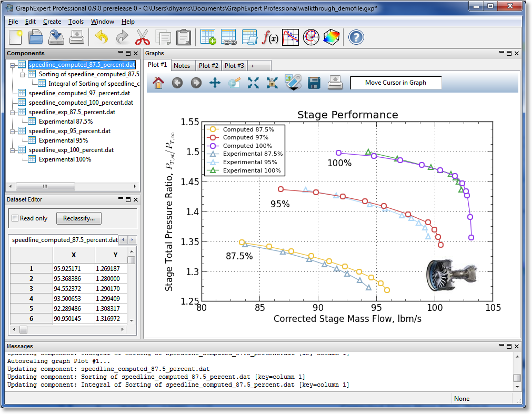Go forward to next graph view
532x414 pixels.
(196, 83)
